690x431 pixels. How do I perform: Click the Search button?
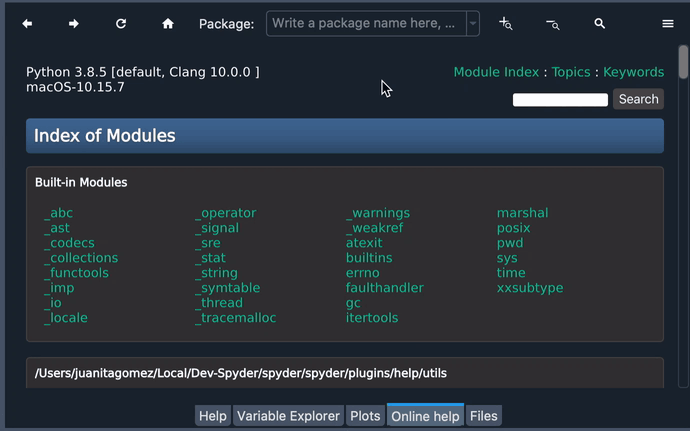[638, 99]
